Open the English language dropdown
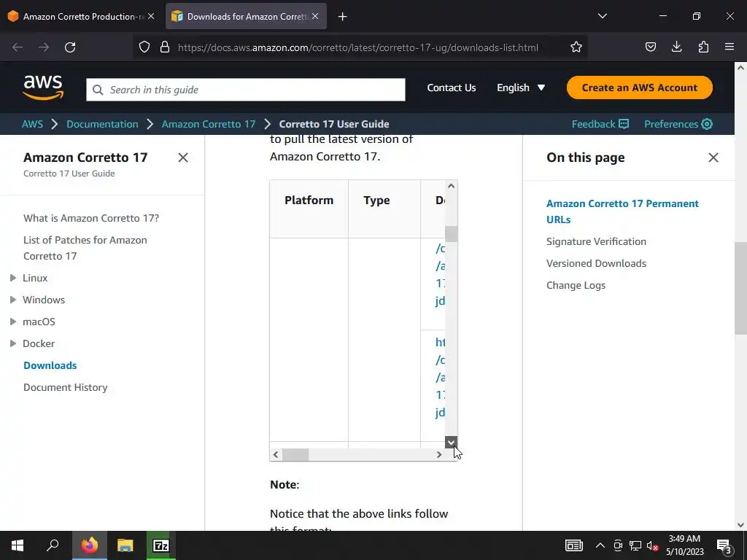 tap(521, 87)
